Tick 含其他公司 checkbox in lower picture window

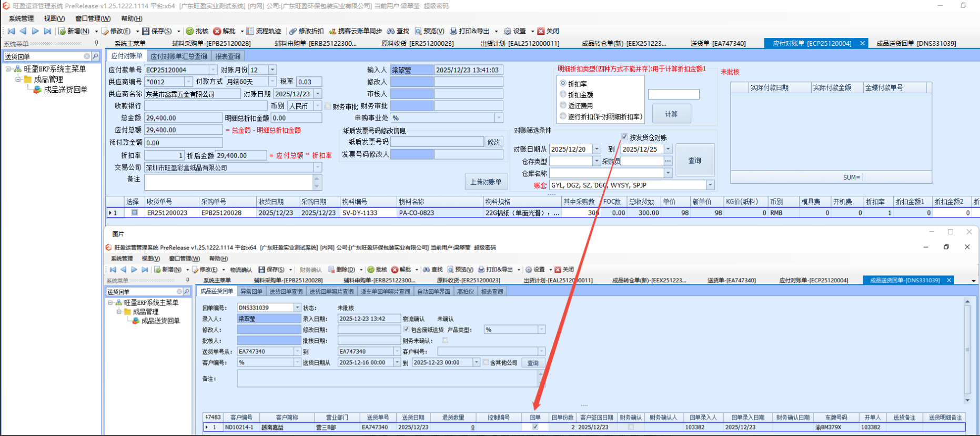tap(486, 362)
